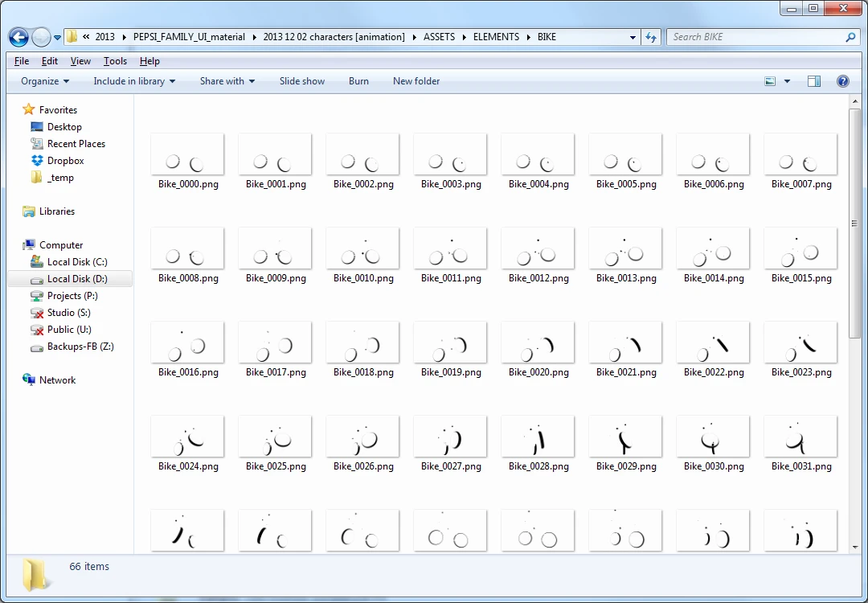
Task: Click the Change your view icon
Action: point(770,81)
